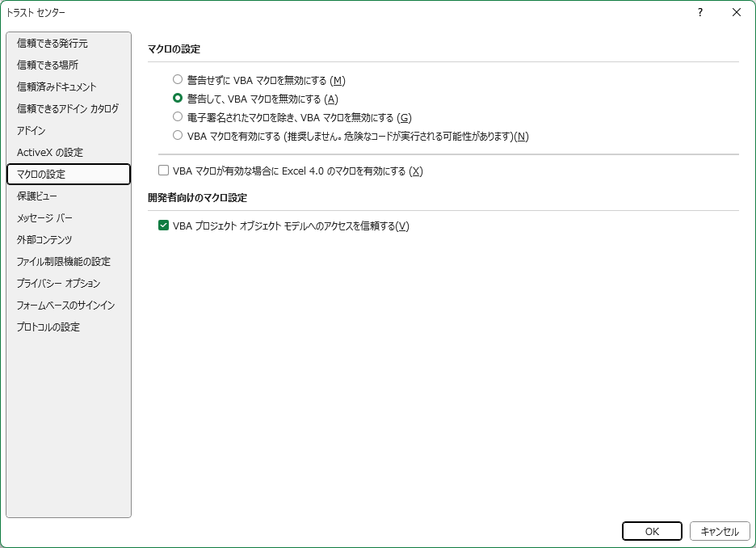This screenshot has height=548, width=756.
Task: Open ActiveX の設定 section
Action: pos(50,152)
